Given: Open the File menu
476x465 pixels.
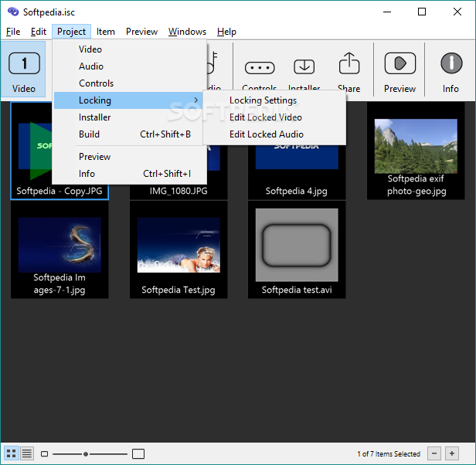Looking at the screenshot, I should (13, 32).
